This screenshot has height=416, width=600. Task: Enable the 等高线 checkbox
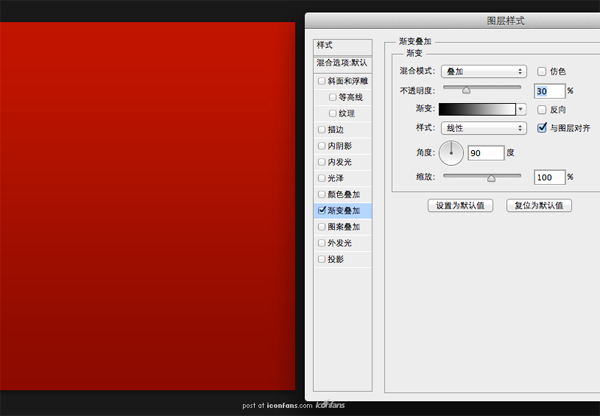coord(333,98)
